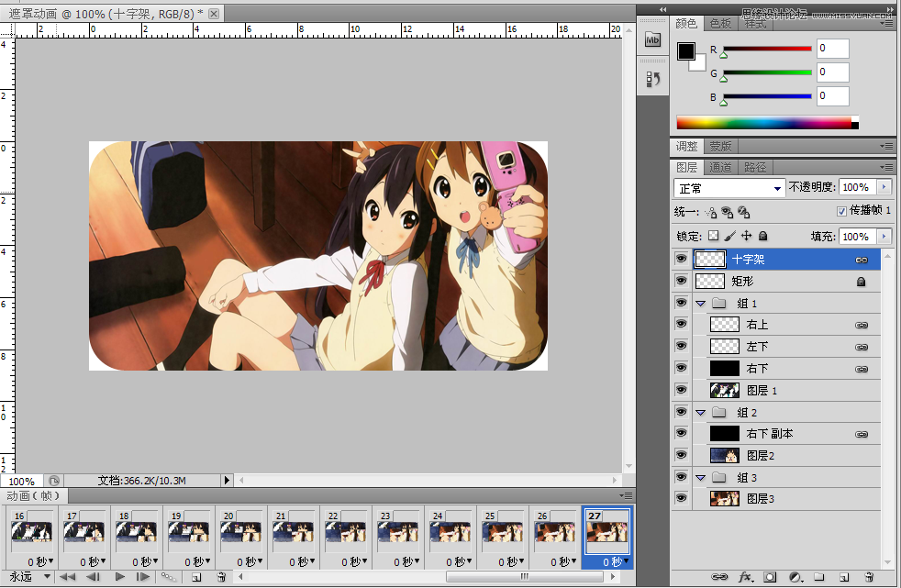Collapse the 组 3 group
Image resolution: width=901 pixels, height=588 pixels.
tap(700, 478)
